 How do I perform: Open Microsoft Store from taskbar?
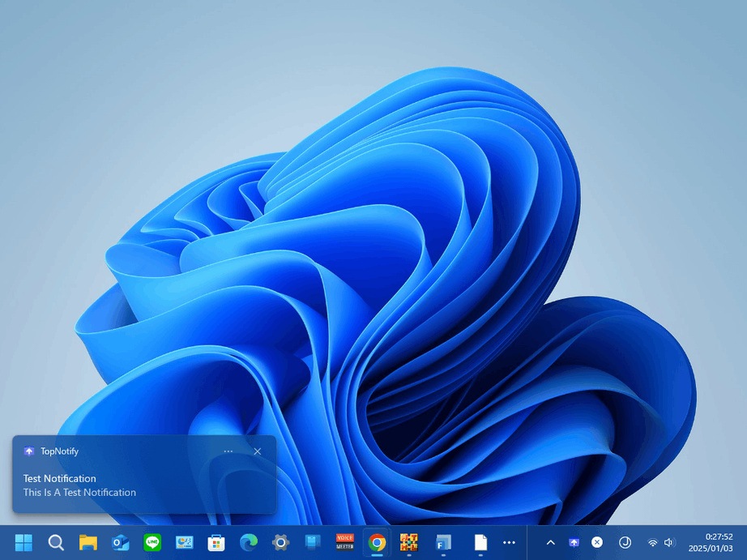(216, 542)
